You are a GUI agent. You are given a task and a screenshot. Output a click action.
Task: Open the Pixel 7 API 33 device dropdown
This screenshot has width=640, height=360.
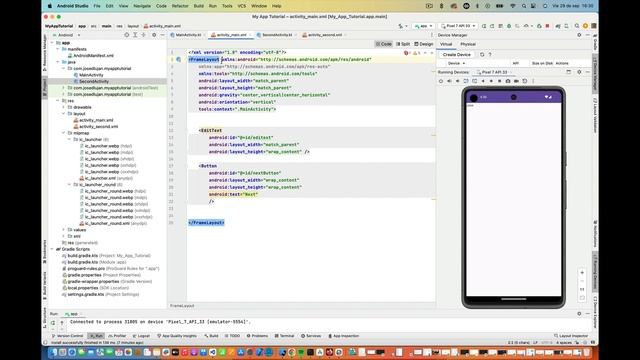tap(459, 26)
